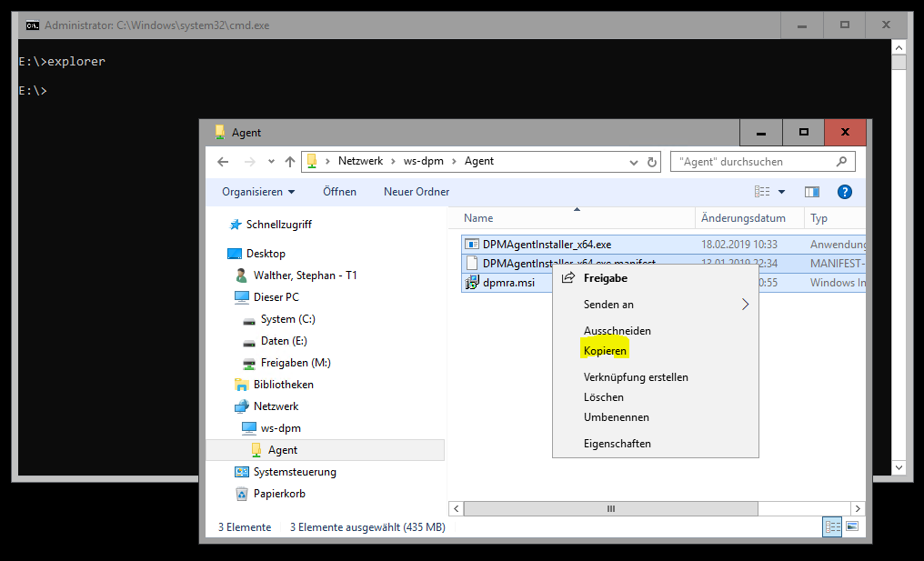
Task: Click the Neuer Ordner toolbar button
Action: (x=417, y=192)
